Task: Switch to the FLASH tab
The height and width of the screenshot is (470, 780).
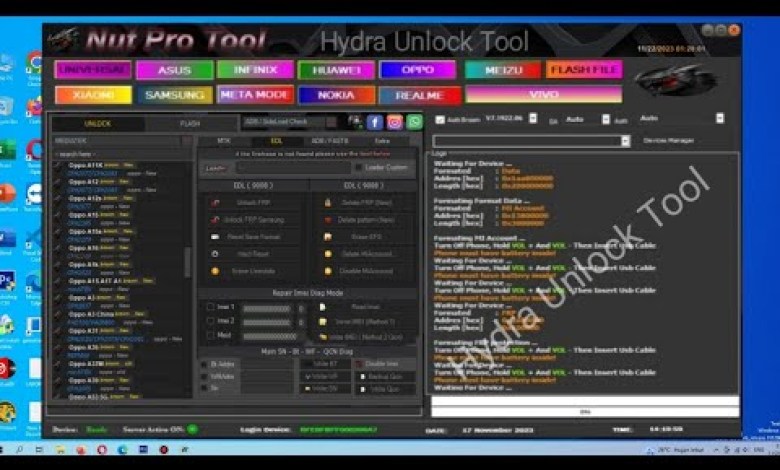Action: tap(190, 124)
